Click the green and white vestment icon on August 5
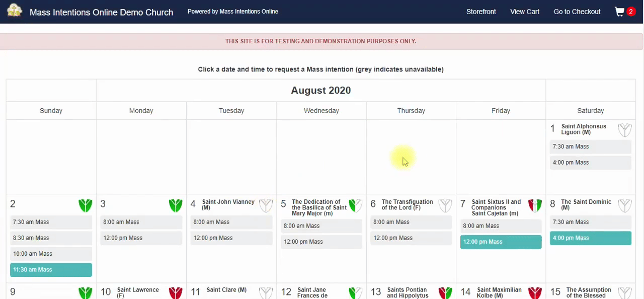Screen dimensions: 644x299 (355, 205)
